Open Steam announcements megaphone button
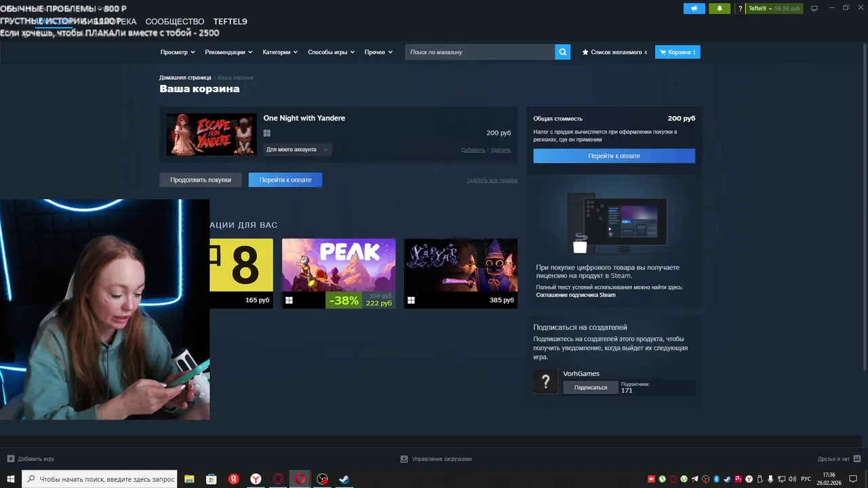The image size is (868, 488). pos(694,8)
